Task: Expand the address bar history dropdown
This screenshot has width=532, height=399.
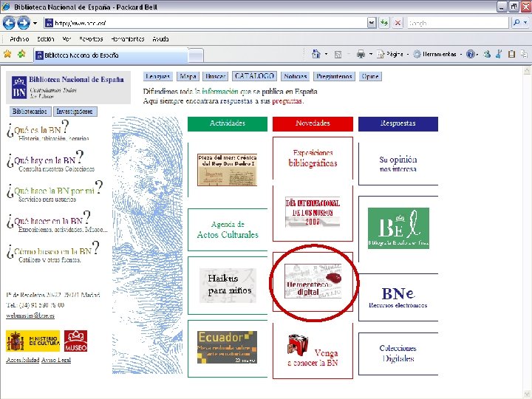Action: (x=372, y=23)
